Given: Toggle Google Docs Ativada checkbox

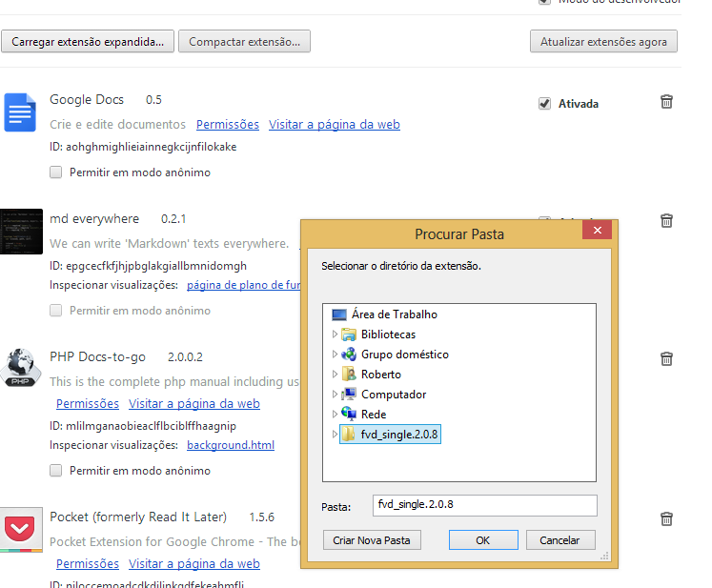Looking at the screenshot, I should click(x=544, y=104).
